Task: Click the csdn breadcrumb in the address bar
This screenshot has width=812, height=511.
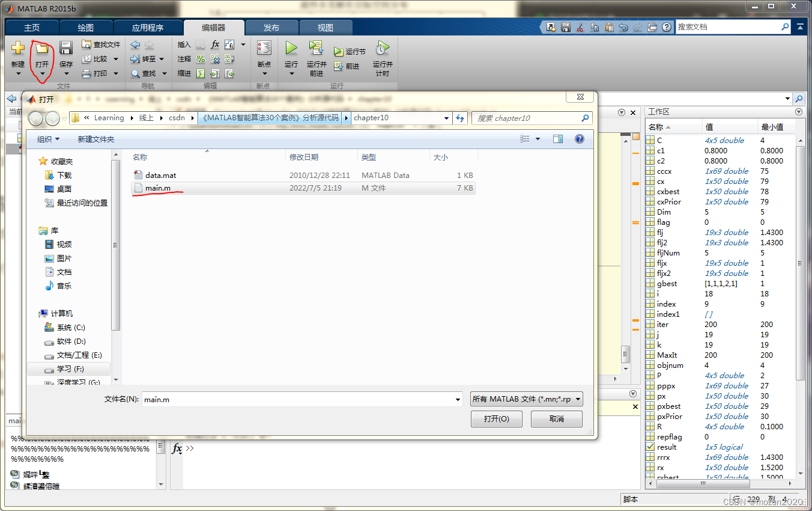Action: point(177,118)
